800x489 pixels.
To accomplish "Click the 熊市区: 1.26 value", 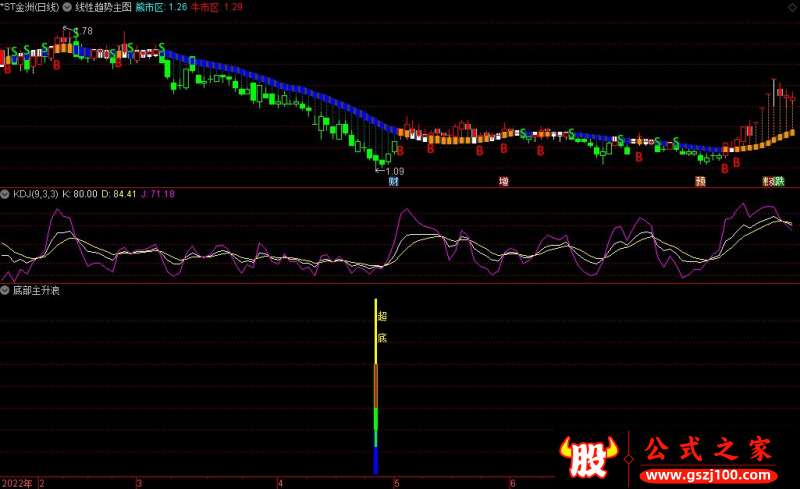I will click(161, 7).
